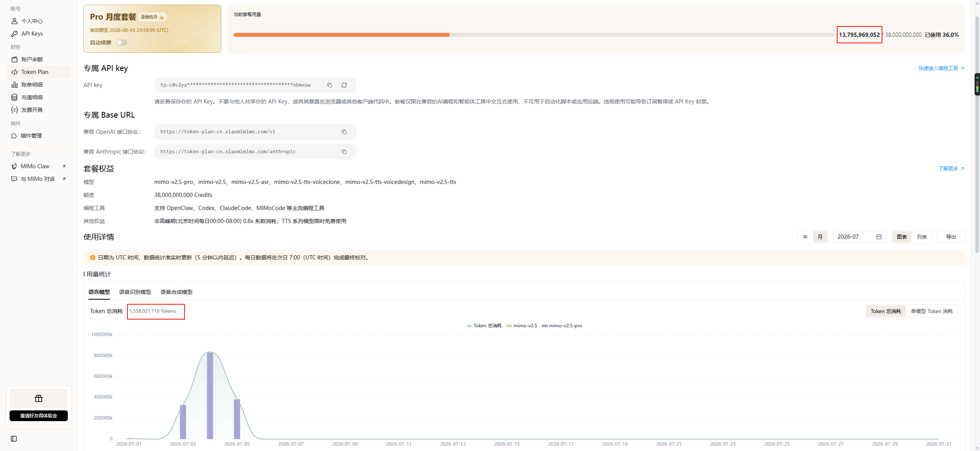
Task: Click the 13,795,969,052 used value
Action: [x=859, y=35]
